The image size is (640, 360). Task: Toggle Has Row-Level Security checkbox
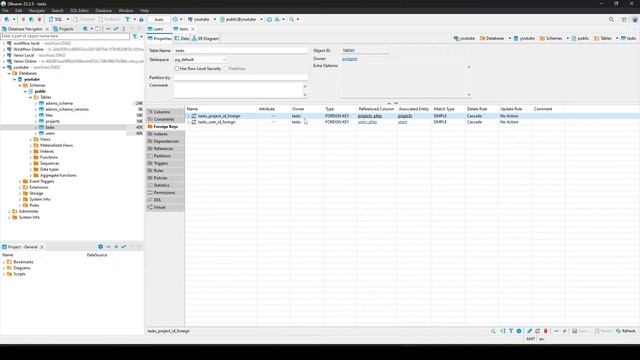[x=177, y=69]
